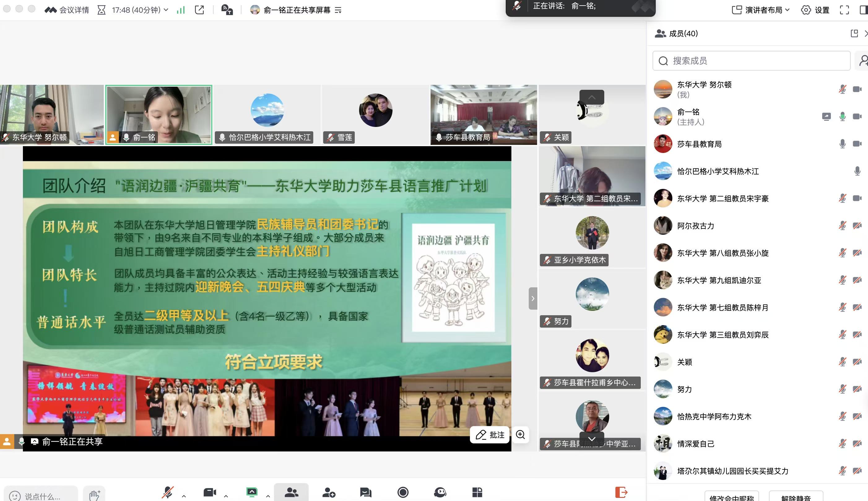Toggle microphone for 莎车县教育局 in member list

point(843,143)
